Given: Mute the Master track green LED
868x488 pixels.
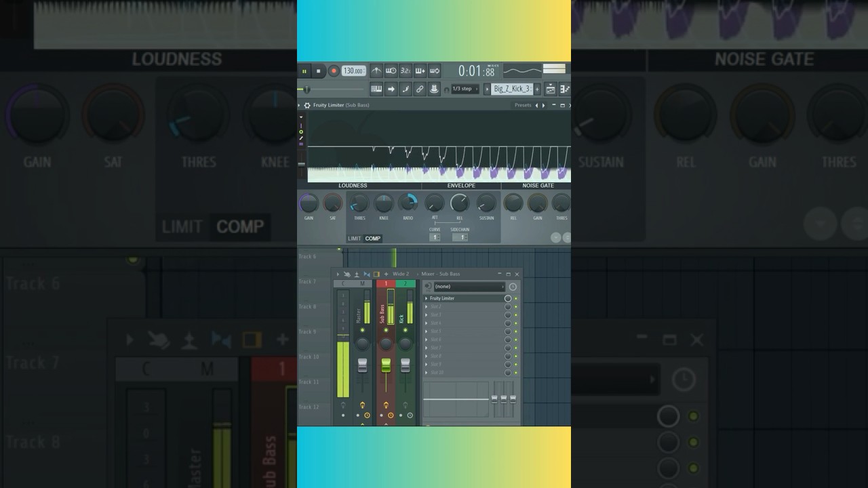Looking at the screenshot, I should coord(363,330).
